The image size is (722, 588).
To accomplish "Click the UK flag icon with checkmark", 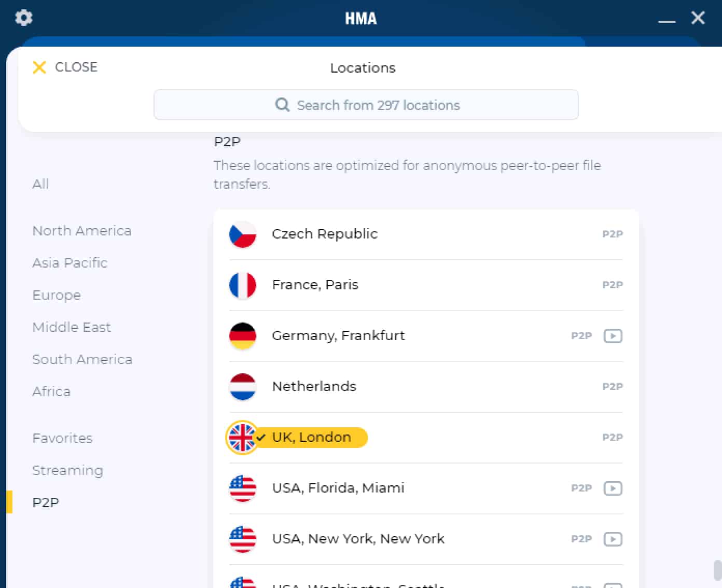I will (243, 438).
